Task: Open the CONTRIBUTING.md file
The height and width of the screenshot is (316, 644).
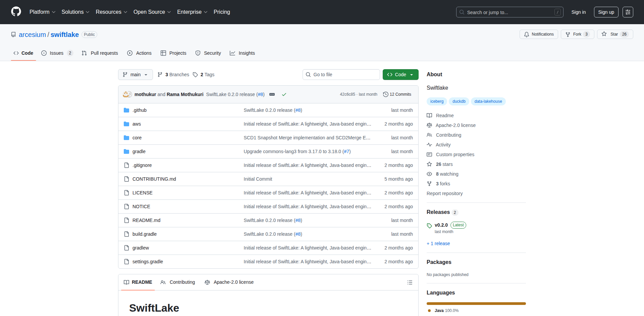Action: [154, 179]
